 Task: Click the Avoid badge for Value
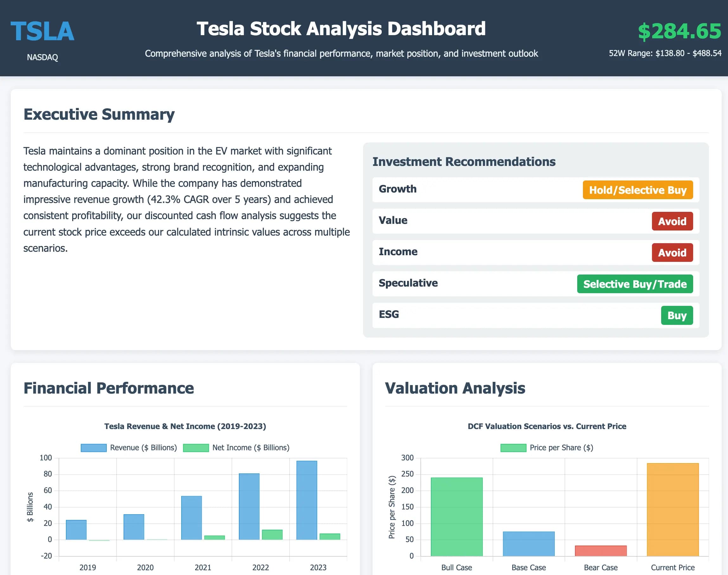click(x=672, y=221)
